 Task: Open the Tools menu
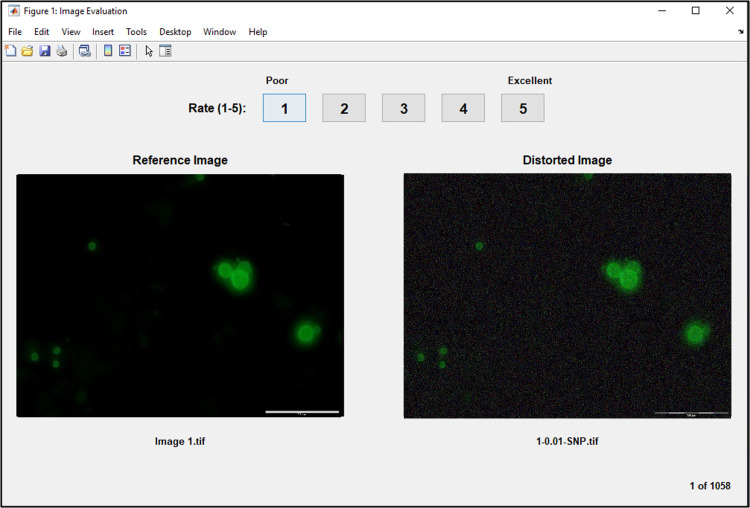(x=136, y=32)
